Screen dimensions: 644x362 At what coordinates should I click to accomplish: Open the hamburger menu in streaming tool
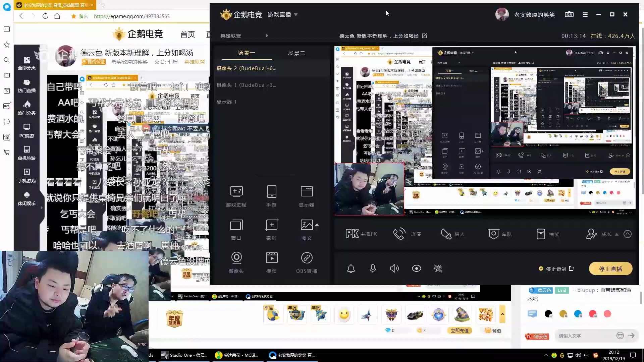(585, 14)
